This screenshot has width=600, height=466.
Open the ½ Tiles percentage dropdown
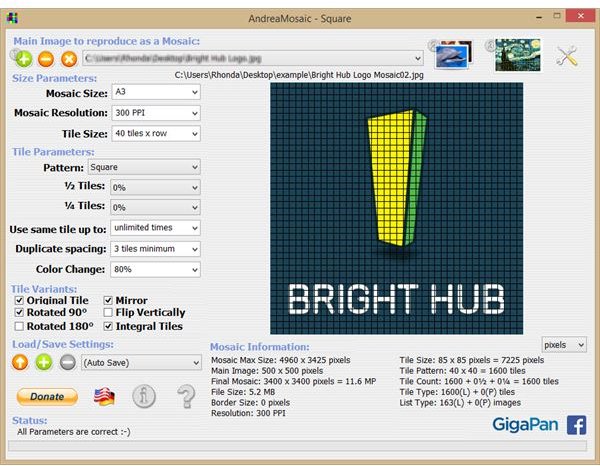click(x=155, y=187)
